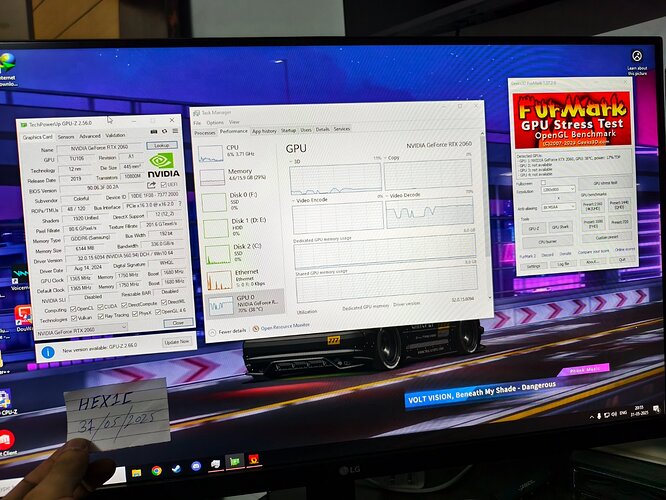
Task: Toggle DirectCompute checkbox in GPU-Z
Action: coord(124,305)
